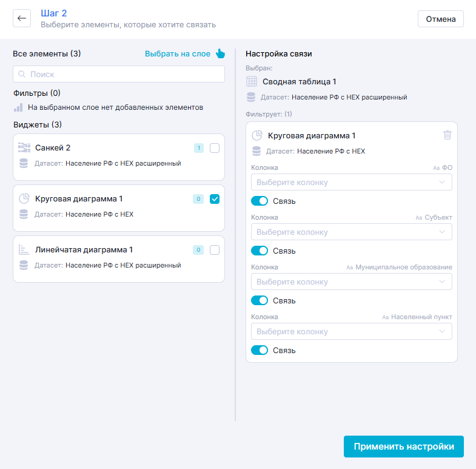Open column dropdown for ФО
This screenshot has height=469, width=476.
point(351,182)
